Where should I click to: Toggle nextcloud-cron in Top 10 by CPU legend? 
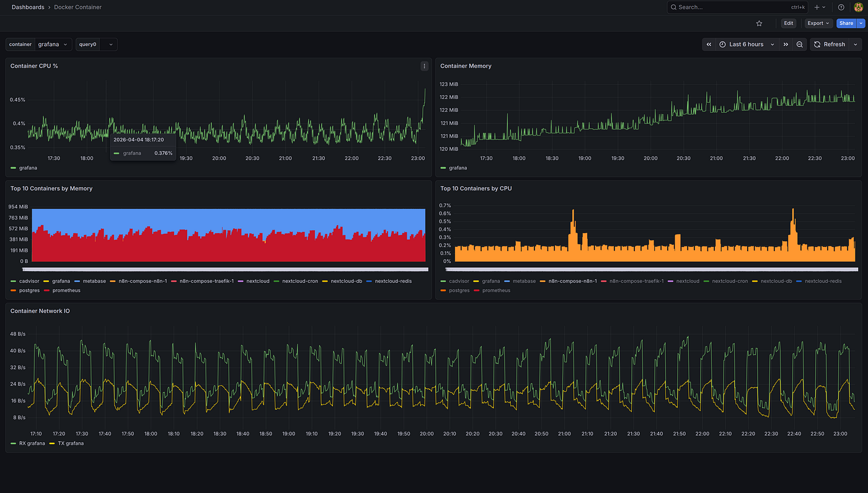coord(730,282)
